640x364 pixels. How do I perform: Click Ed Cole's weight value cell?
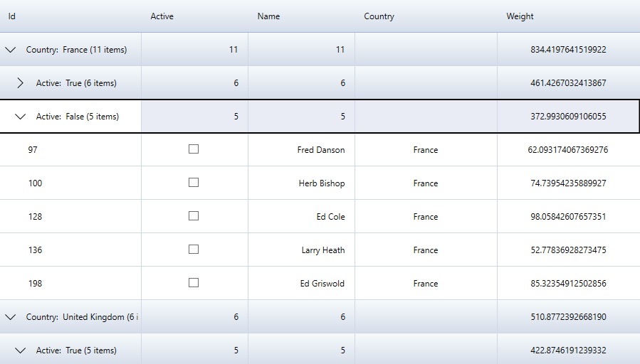pos(567,217)
